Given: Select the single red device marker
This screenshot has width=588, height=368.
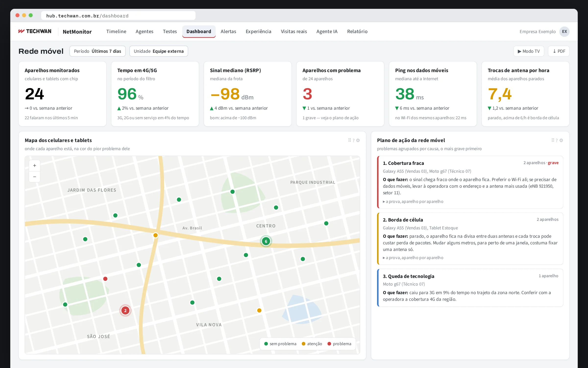Looking at the screenshot, I should pyautogui.click(x=105, y=279).
